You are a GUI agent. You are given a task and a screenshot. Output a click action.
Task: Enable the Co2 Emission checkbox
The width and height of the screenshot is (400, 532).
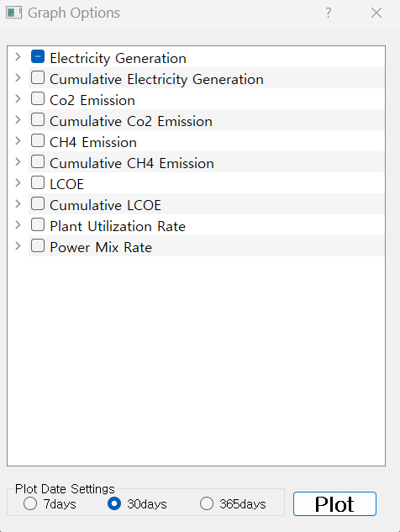pyautogui.click(x=38, y=98)
